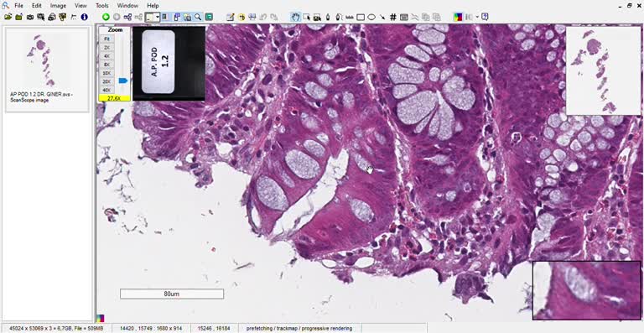
Task: Select the region snapshot tool icon
Action: pos(317,17)
